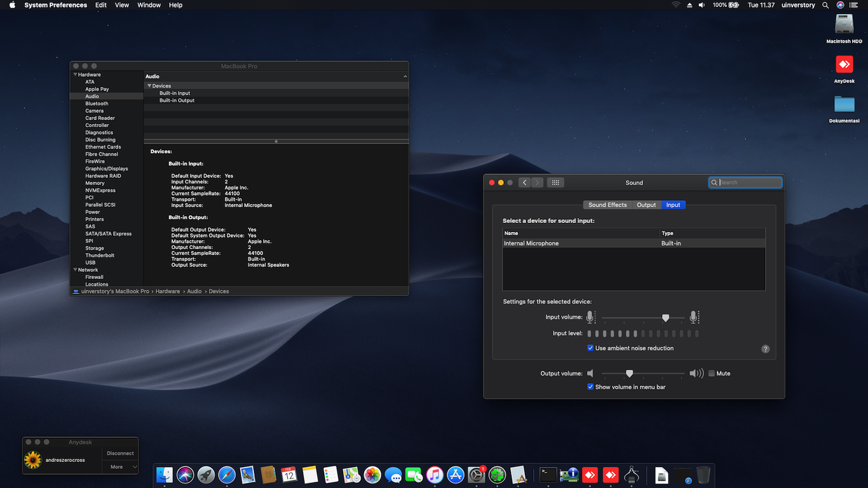Open the System Preferences menu
The height and width of the screenshot is (488, 868).
click(56, 5)
